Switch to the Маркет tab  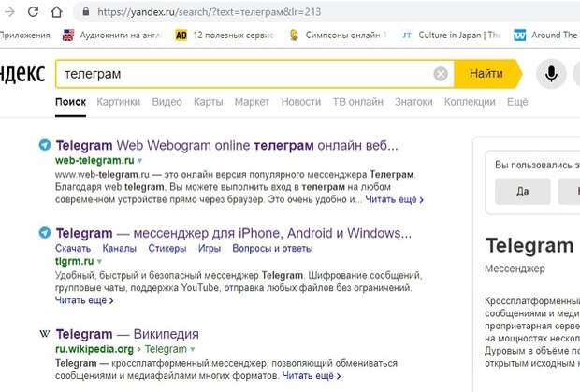252,102
